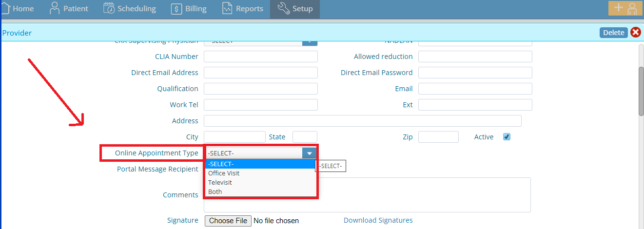Click the Home house icon
Screen dimensions: 644x229
[4, 8]
